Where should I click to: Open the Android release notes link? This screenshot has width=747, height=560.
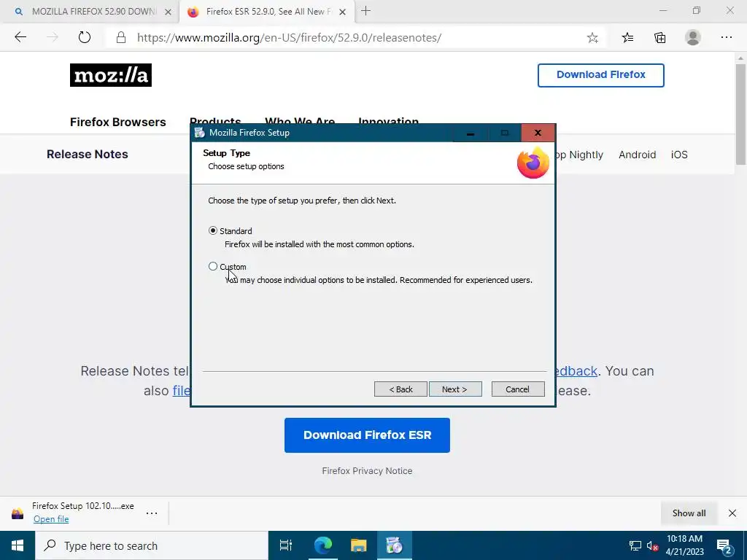(637, 155)
